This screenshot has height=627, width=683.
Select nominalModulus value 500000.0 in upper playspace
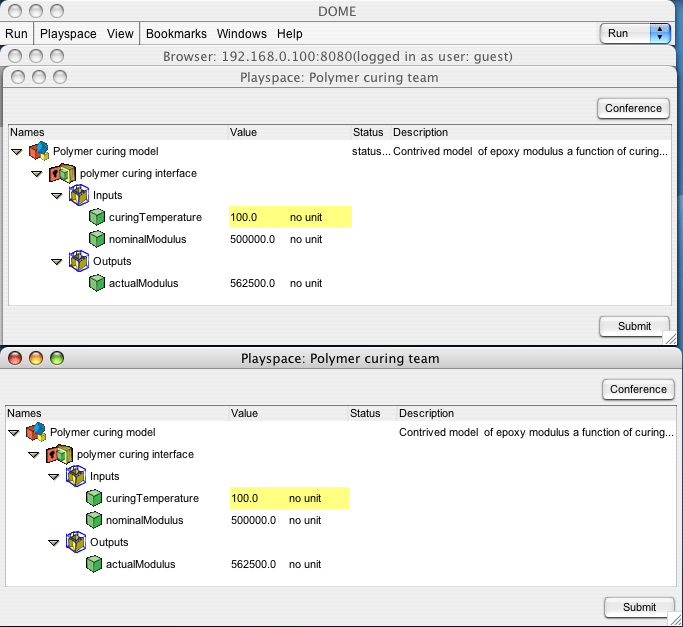(x=252, y=239)
